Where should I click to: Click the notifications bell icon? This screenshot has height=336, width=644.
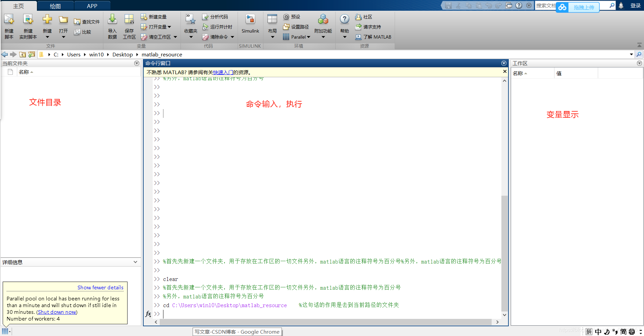point(621,6)
